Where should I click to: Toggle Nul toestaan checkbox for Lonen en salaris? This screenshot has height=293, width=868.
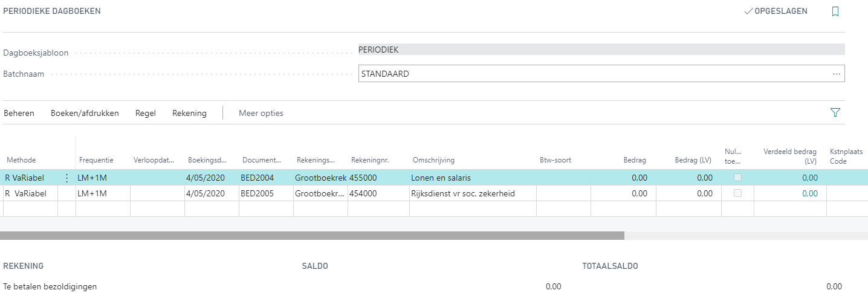(737, 178)
